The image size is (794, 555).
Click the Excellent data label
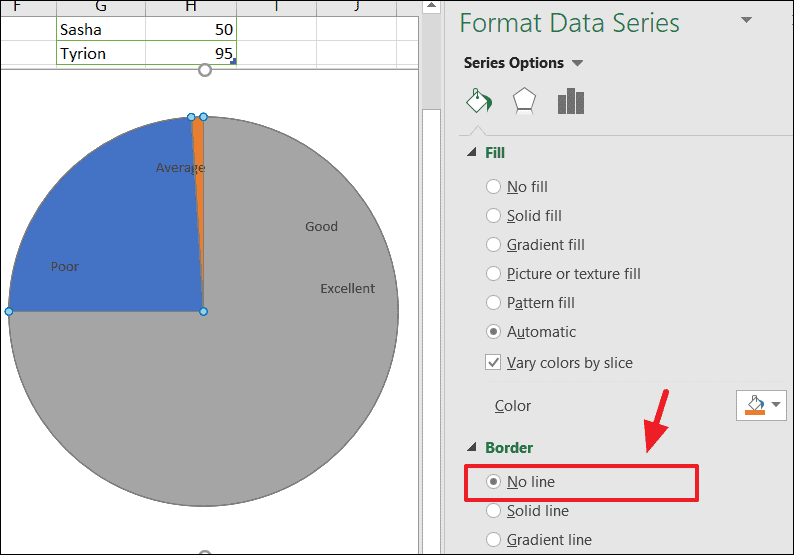(x=347, y=289)
